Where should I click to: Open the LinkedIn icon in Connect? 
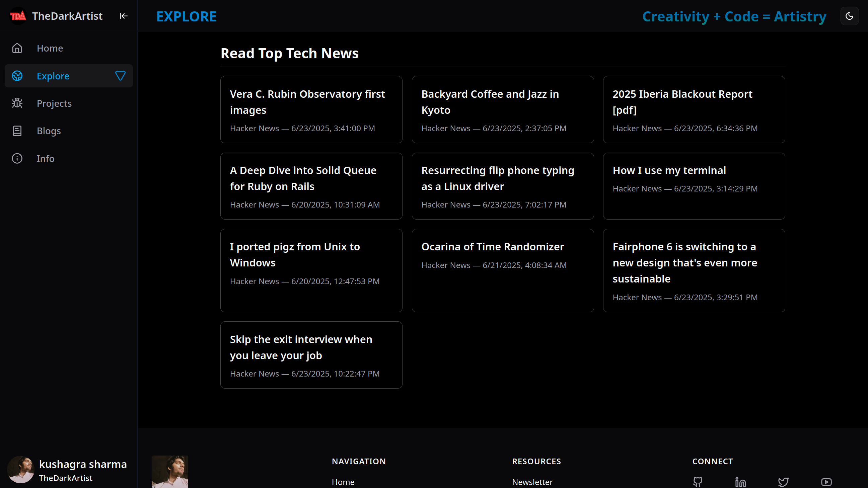[x=740, y=482]
